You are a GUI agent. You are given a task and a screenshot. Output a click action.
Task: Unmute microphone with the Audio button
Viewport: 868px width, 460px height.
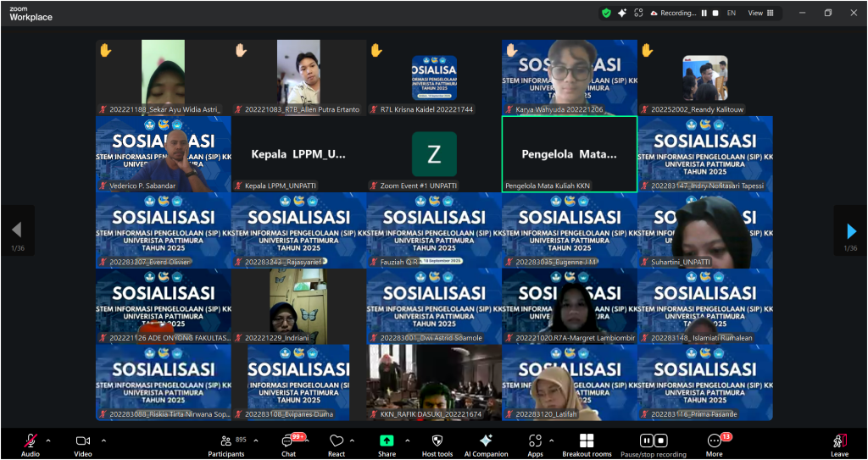[x=31, y=443]
